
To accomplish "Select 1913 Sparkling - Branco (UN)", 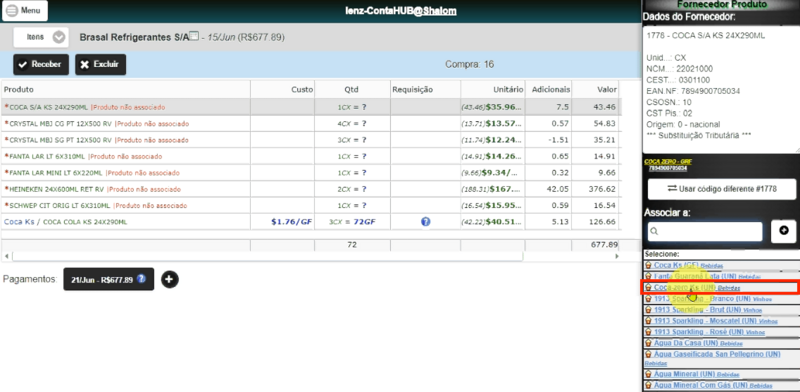I will tap(702, 299).
